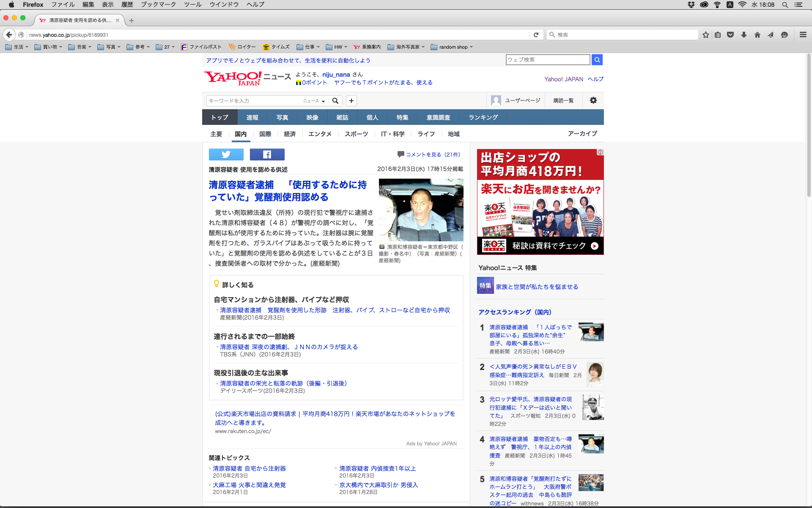Click the Firefox reload page icon
The height and width of the screenshot is (508, 812).
point(536,35)
